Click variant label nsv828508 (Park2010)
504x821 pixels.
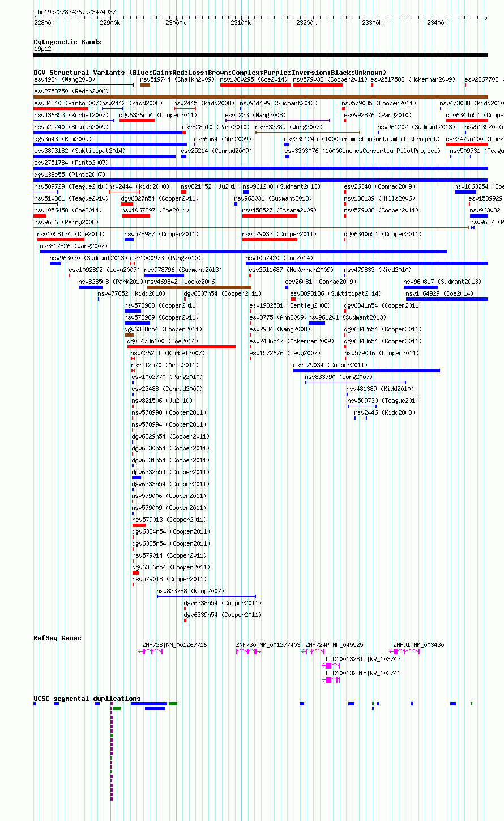coord(112,282)
